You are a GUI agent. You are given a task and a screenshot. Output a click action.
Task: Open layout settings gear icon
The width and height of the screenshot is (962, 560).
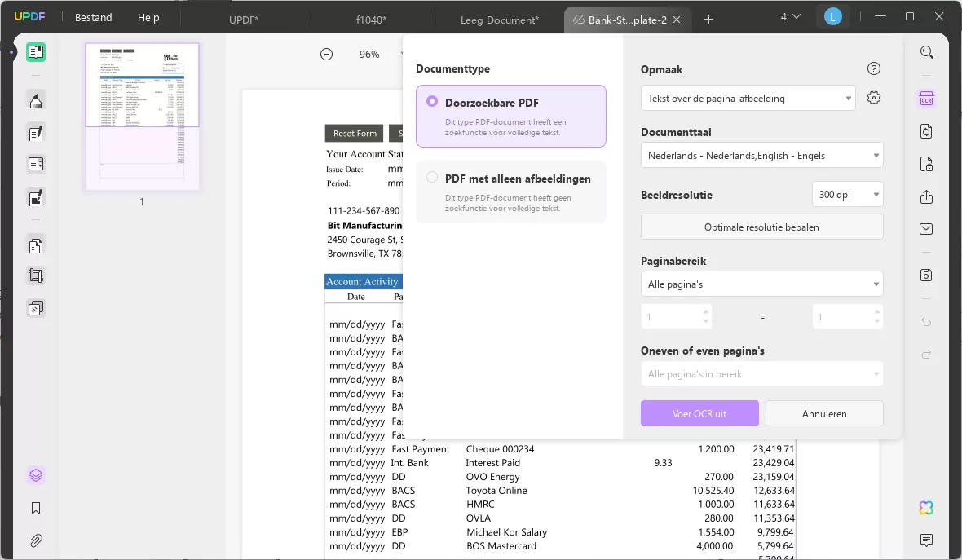[x=874, y=98]
